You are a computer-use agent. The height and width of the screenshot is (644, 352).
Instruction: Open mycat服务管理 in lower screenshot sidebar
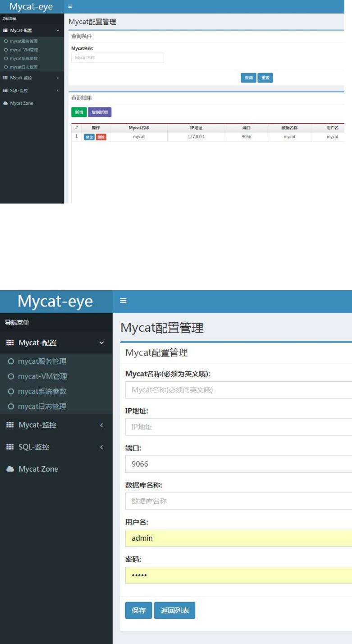pos(42,361)
